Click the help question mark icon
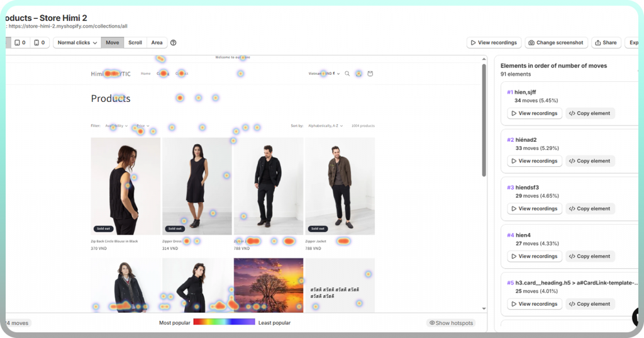Screen dimensions: 644x338 [174, 43]
